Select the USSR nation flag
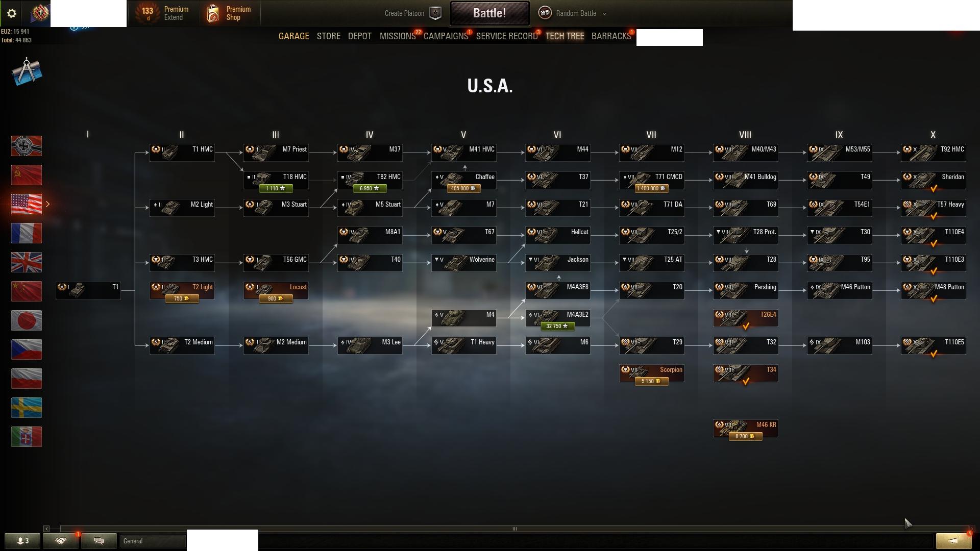This screenshot has height=551, width=980. pos(27,175)
